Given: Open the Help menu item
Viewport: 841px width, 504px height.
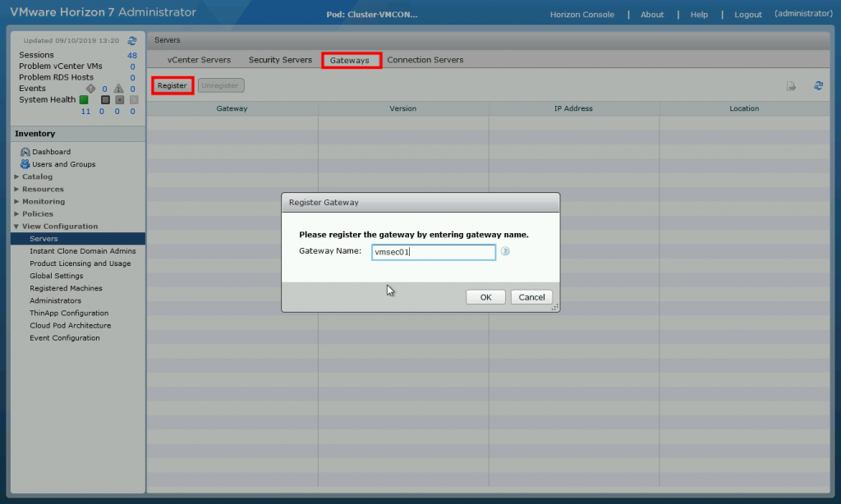Looking at the screenshot, I should tap(700, 13).
